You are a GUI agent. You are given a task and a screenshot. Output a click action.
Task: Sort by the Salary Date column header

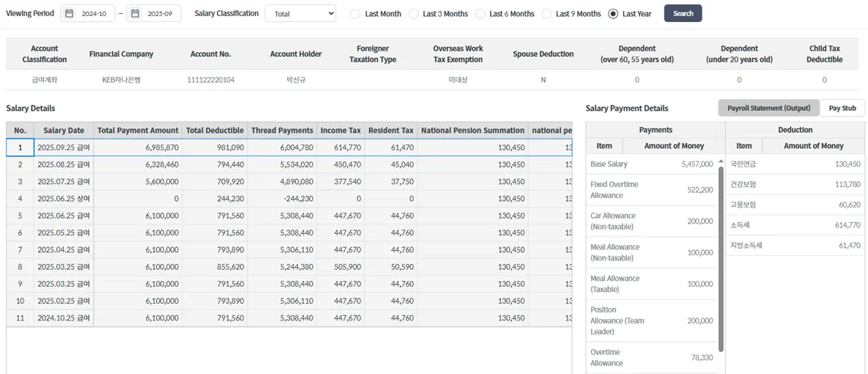(x=64, y=131)
